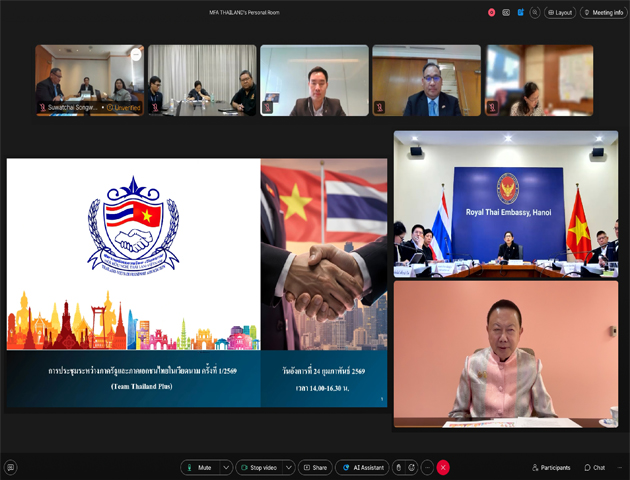Mute the microphone
630x480 pixels.
199,467
